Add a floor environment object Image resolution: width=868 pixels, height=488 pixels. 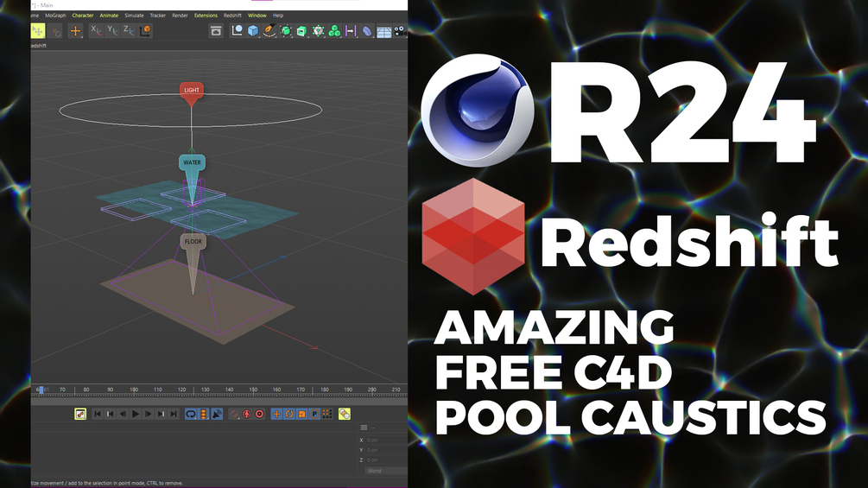point(383,30)
